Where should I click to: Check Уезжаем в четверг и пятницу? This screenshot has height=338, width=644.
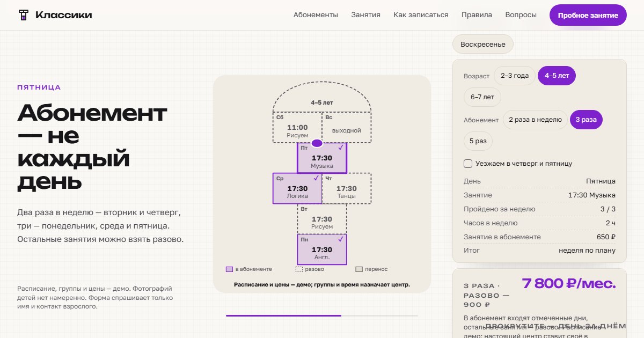click(x=468, y=164)
